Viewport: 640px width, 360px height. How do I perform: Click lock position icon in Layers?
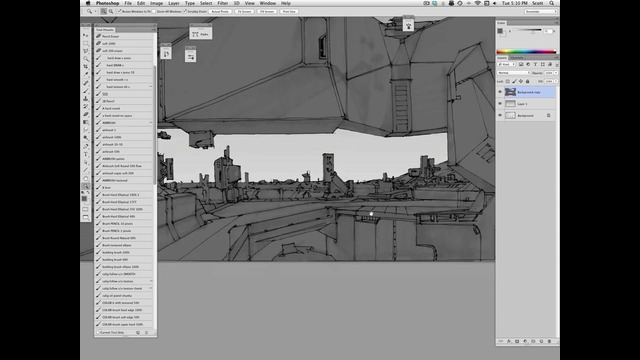521,81
